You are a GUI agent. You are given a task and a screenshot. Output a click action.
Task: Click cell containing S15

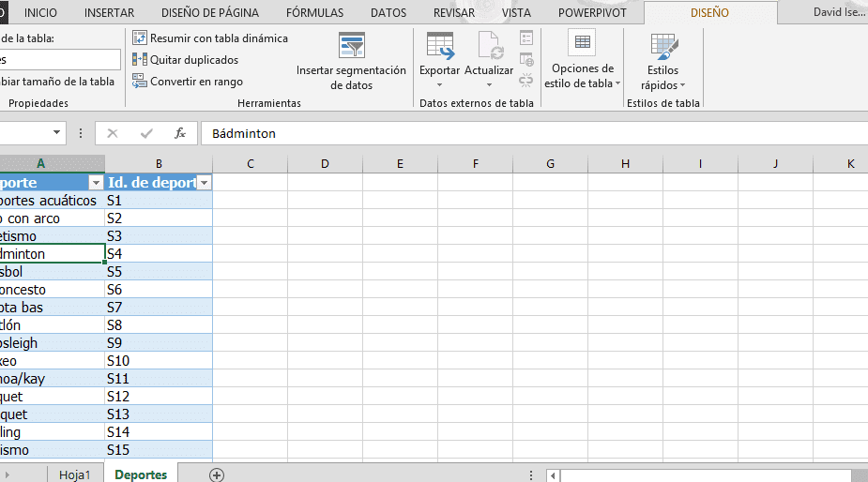(x=159, y=450)
